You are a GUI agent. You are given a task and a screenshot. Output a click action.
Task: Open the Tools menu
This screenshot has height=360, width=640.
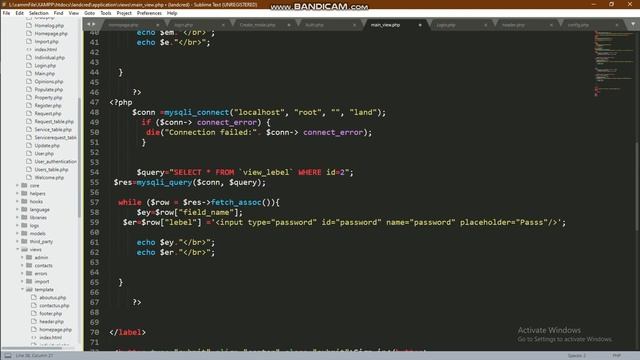coord(106,13)
